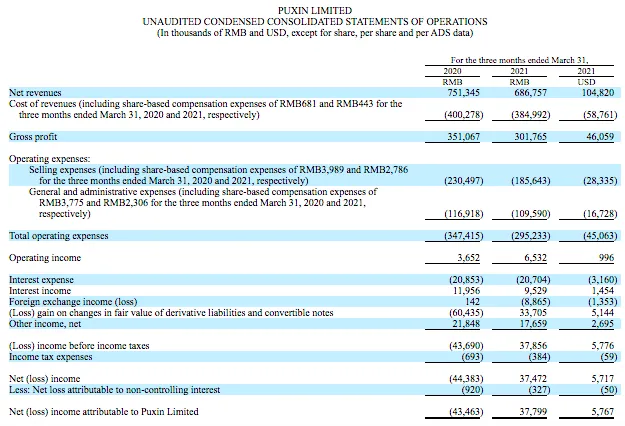625x426 pixels.
Task: Select the Net (loss) income label
Action: [x=44, y=379]
